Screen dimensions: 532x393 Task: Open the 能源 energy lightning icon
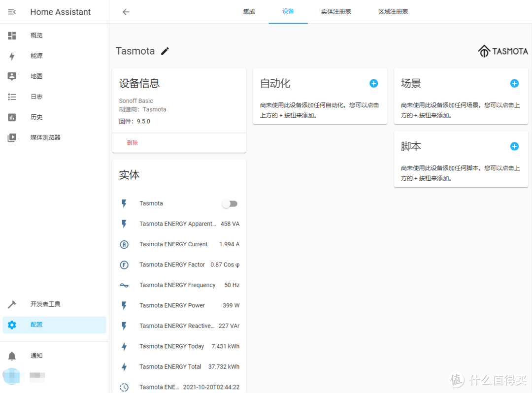12,56
